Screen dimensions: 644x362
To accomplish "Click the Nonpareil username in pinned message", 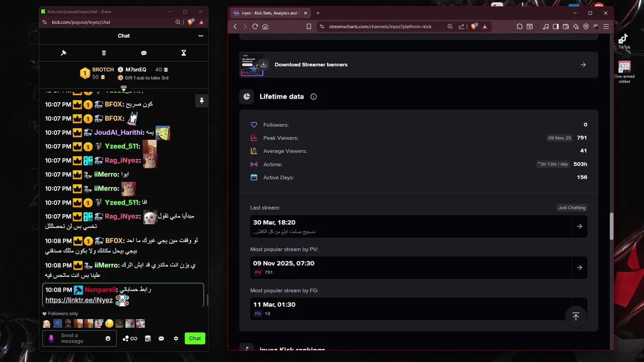I will 100,290.
